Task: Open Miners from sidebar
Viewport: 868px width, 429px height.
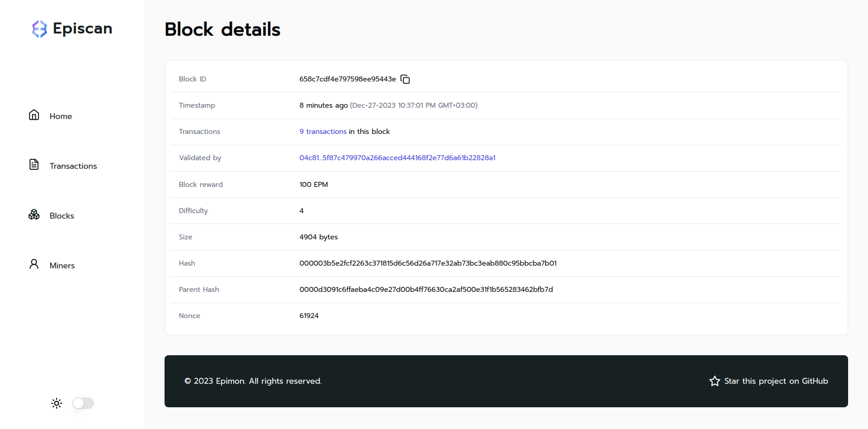Action: tap(62, 266)
